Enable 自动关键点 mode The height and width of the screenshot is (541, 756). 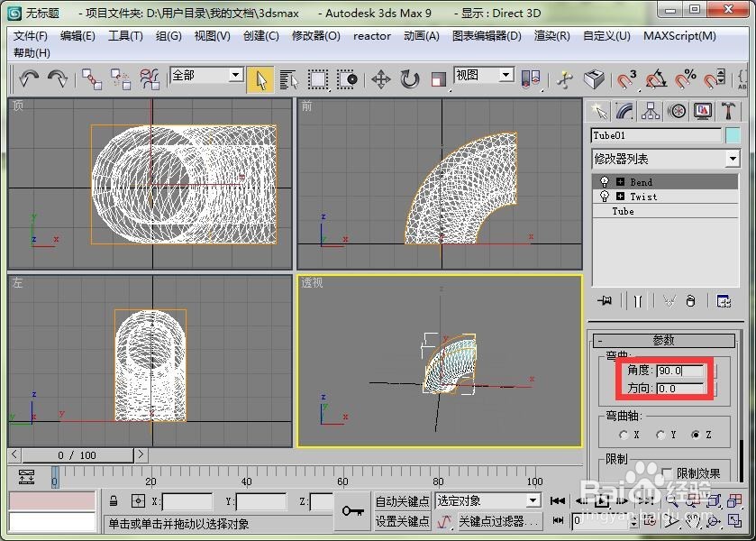[402, 500]
